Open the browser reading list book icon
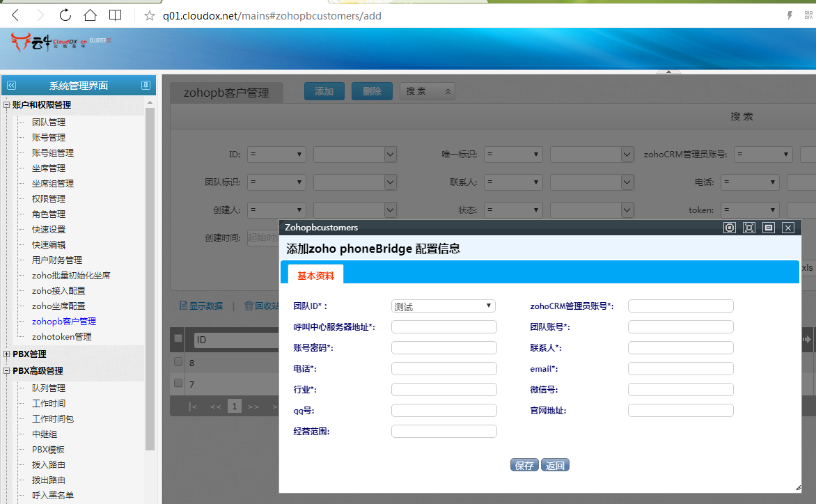This screenshot has width=816, height=504. (115, 15)
